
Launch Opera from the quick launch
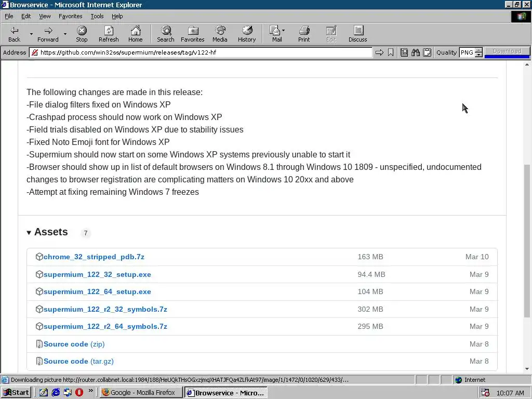coord(79,393)
